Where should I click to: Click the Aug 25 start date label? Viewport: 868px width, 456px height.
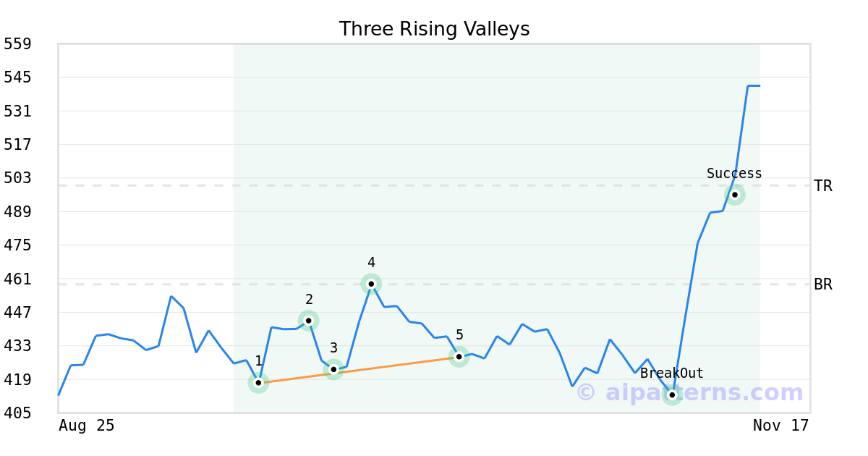87,426
